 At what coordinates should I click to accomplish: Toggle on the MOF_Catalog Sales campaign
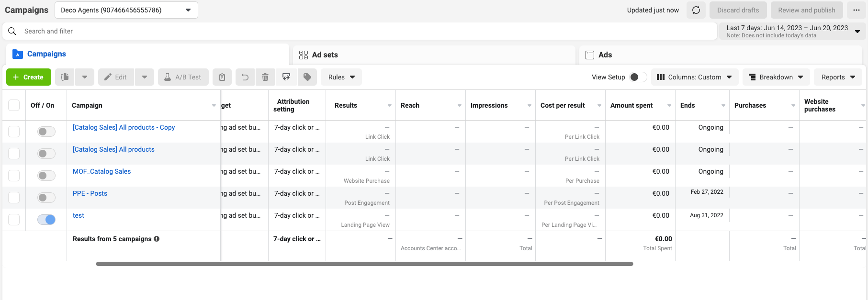(x=46, y=176)
